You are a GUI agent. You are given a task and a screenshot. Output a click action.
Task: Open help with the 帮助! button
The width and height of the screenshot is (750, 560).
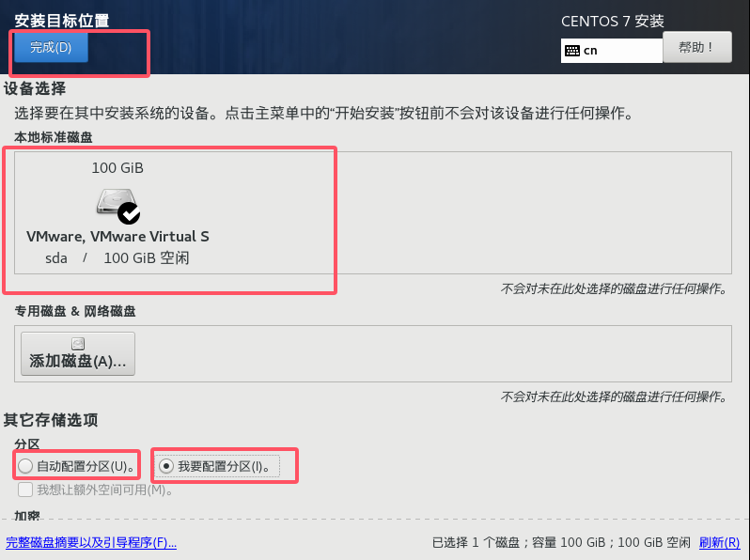(697, 47)
